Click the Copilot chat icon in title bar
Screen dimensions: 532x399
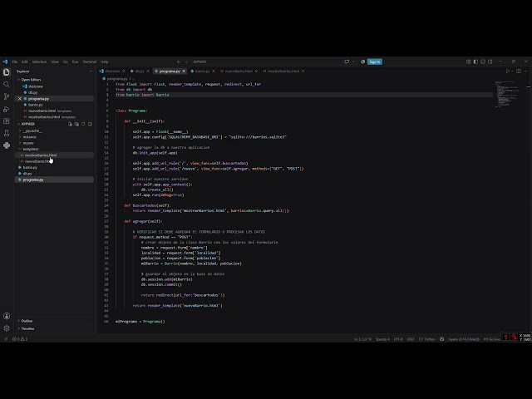[x=347, y=62]
